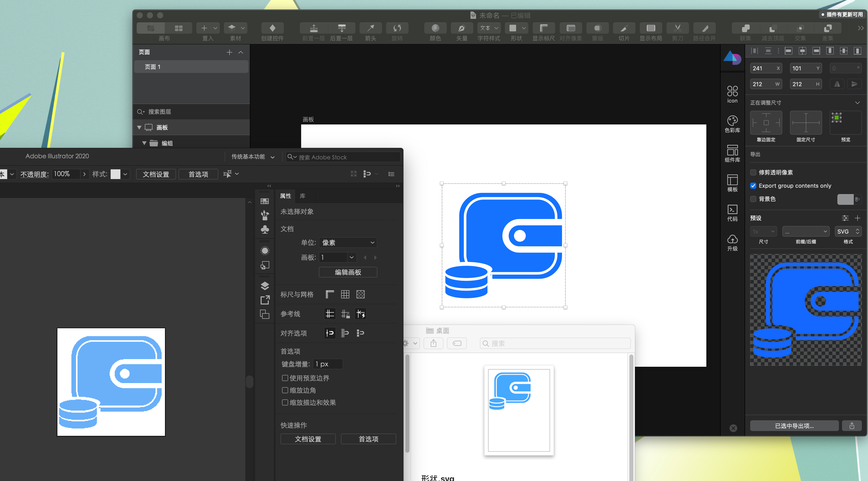Open the 色彩库 color library

[732, 124]
